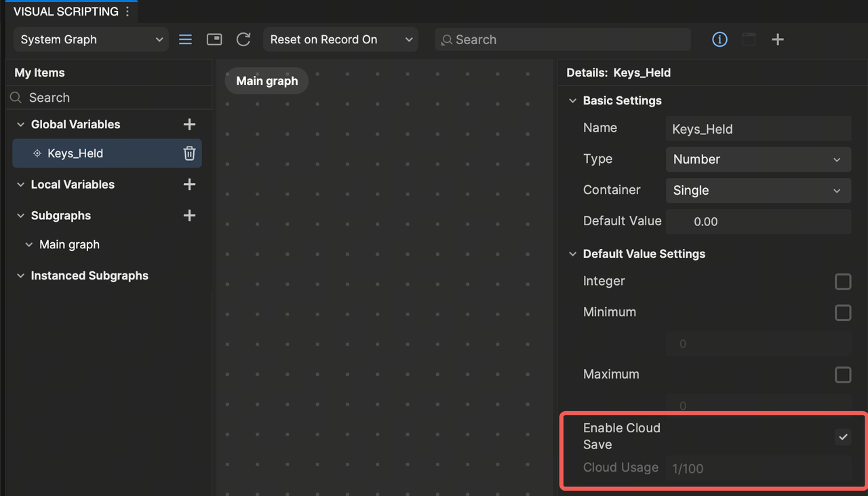Collapse the Local Variables section
Image resolution: width=868 pixels, height=496 pixels.
[20, 185]
